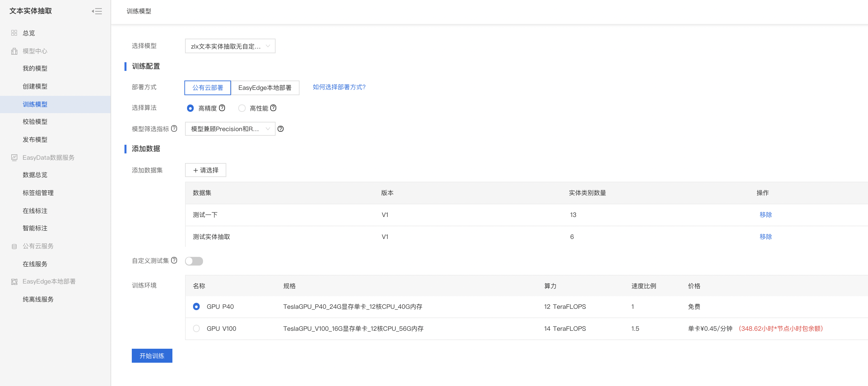This screenshot has width=868, height=386.
Task: Open help icon beside 模型筛选指标 label
Action: coord(174,128)
